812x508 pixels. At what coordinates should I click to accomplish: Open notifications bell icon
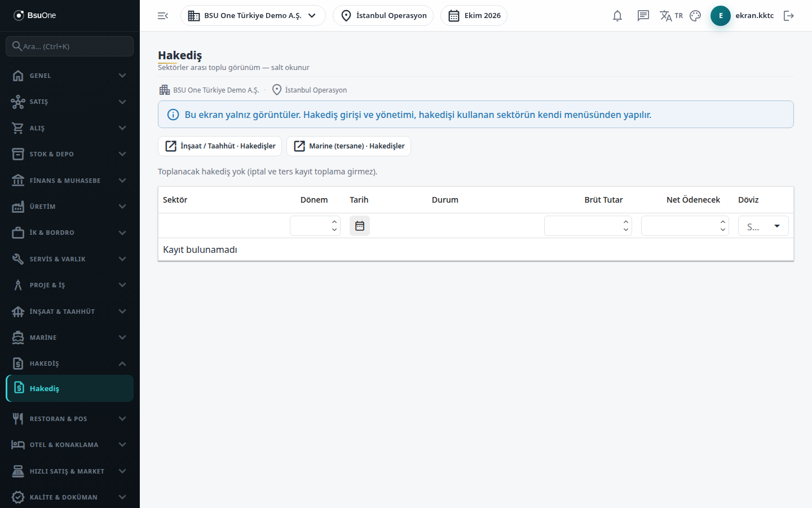pos(617,16)
